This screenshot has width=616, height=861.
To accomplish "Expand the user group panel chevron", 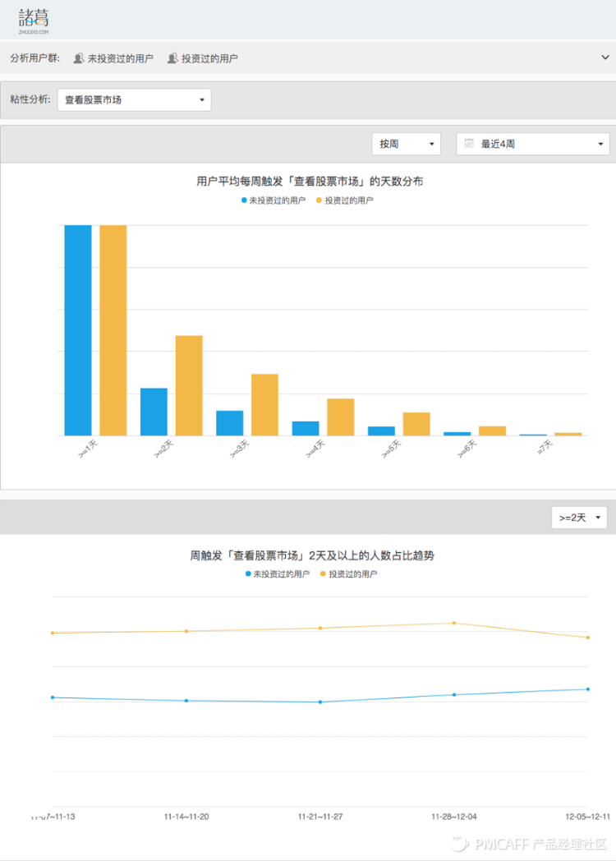I will click(605, 58).
